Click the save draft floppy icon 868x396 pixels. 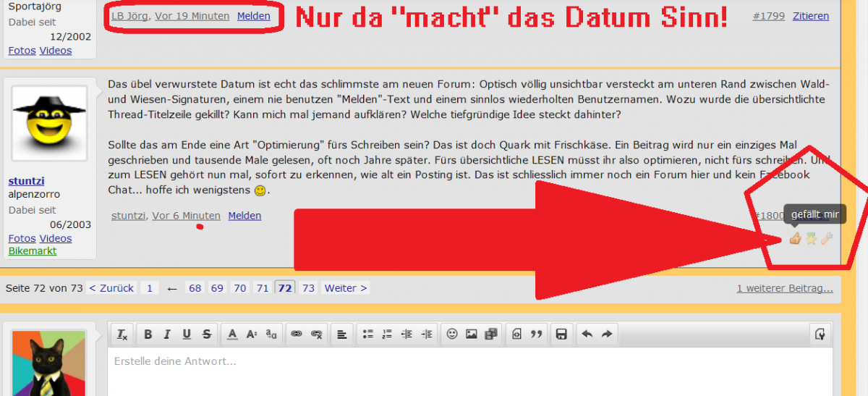coord(561,334)
